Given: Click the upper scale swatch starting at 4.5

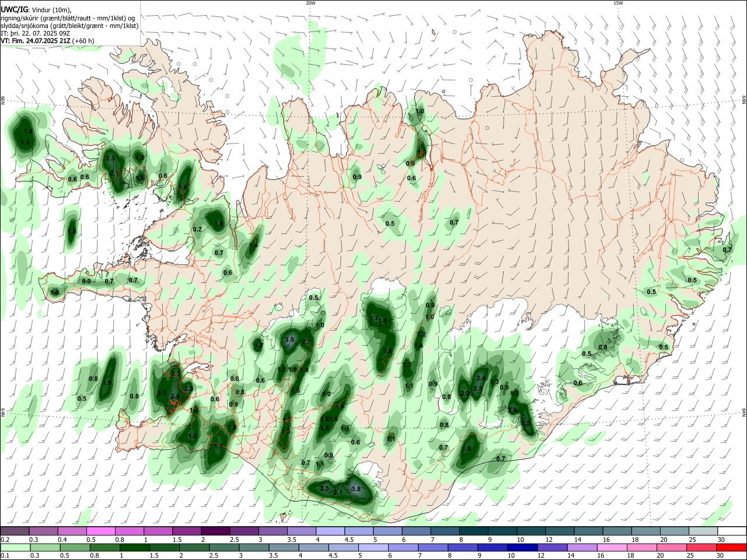Looking at the screenshot, I should click(359, 531).
